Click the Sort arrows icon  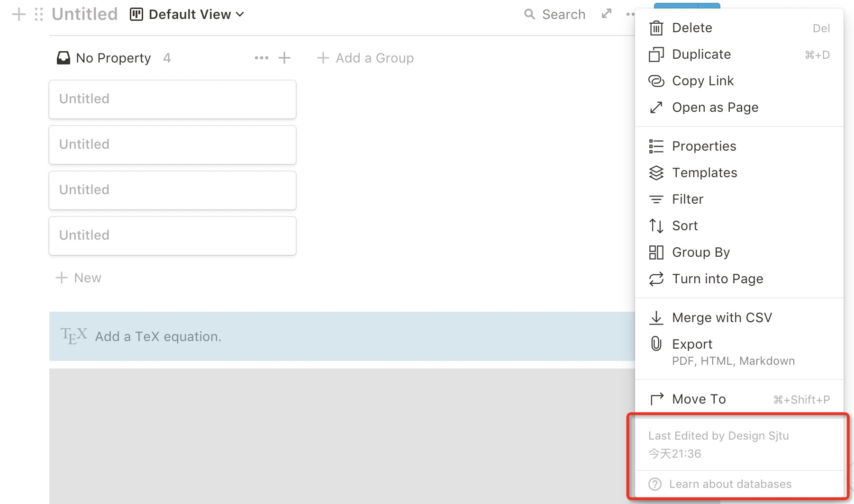pyautogui.click(x=656, y=226)
